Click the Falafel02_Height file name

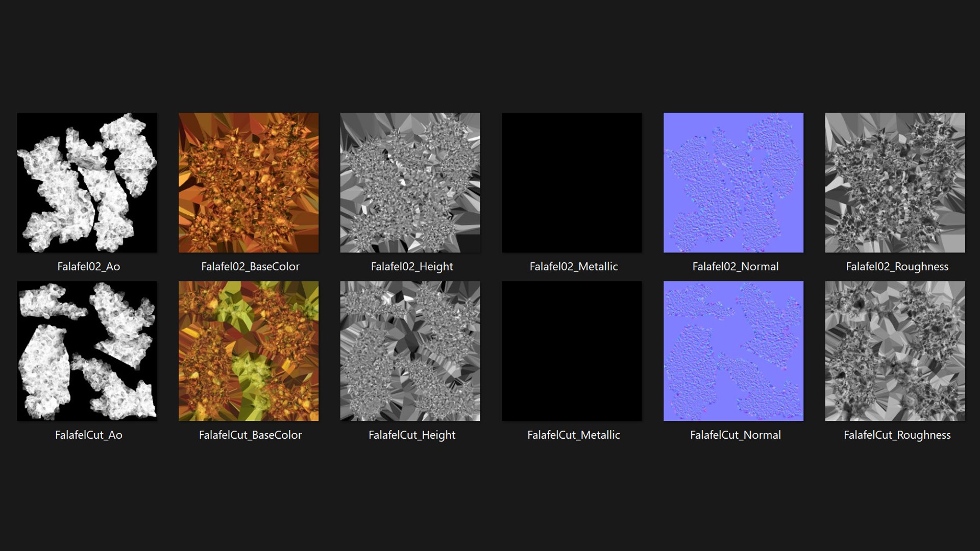(x=412, y=266)
